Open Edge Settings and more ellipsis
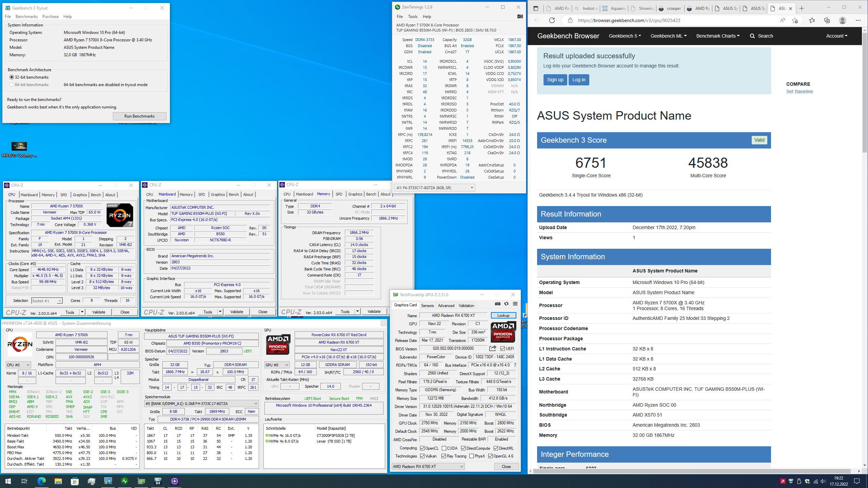This screenshot has width=868, height=488. coord(858,20)
